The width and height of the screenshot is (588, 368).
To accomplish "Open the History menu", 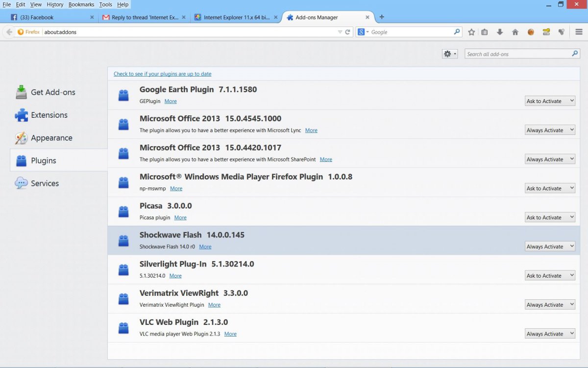I will [55, 4].
